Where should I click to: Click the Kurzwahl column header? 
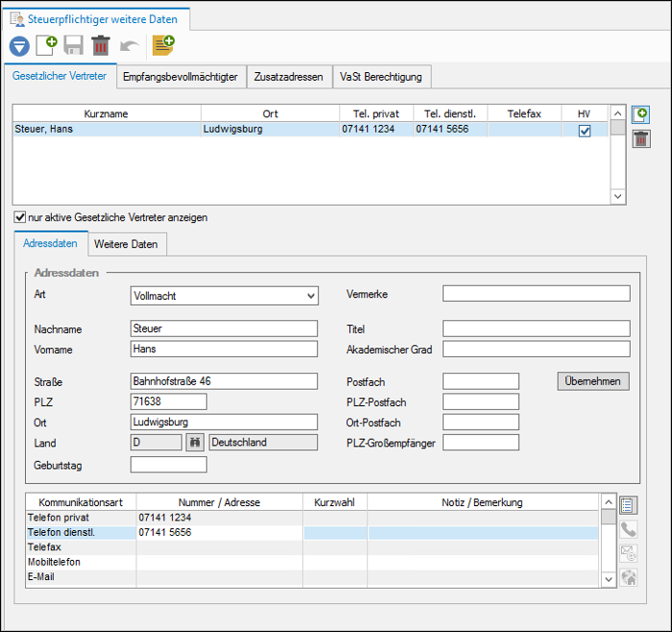(x=335, y=502)
